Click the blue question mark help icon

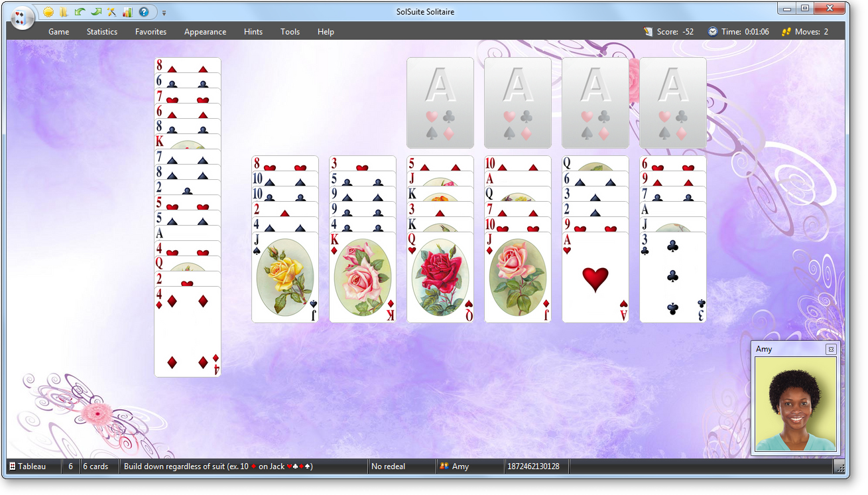pos(143,12)
